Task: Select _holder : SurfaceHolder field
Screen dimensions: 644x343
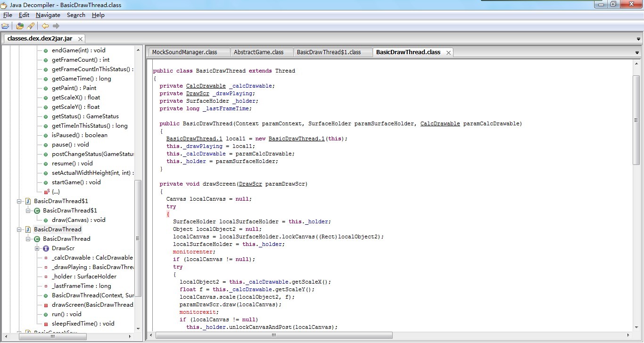Action: click(84, 277)
